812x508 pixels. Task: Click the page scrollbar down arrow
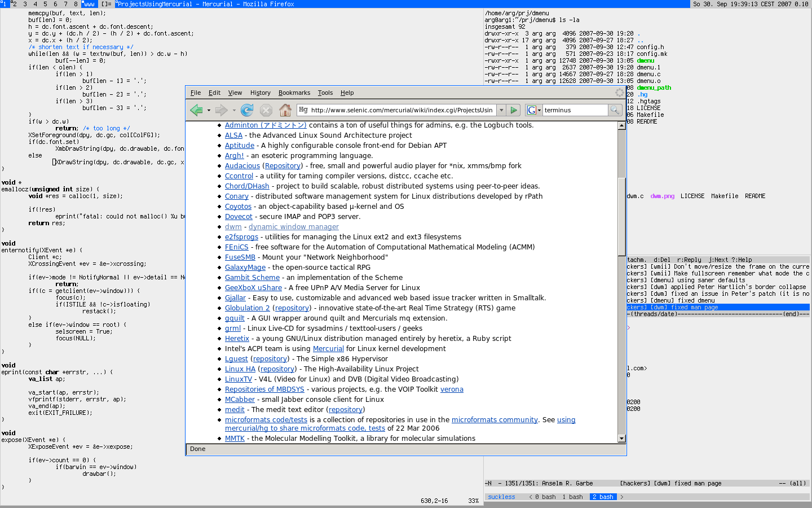coord(621,439)
